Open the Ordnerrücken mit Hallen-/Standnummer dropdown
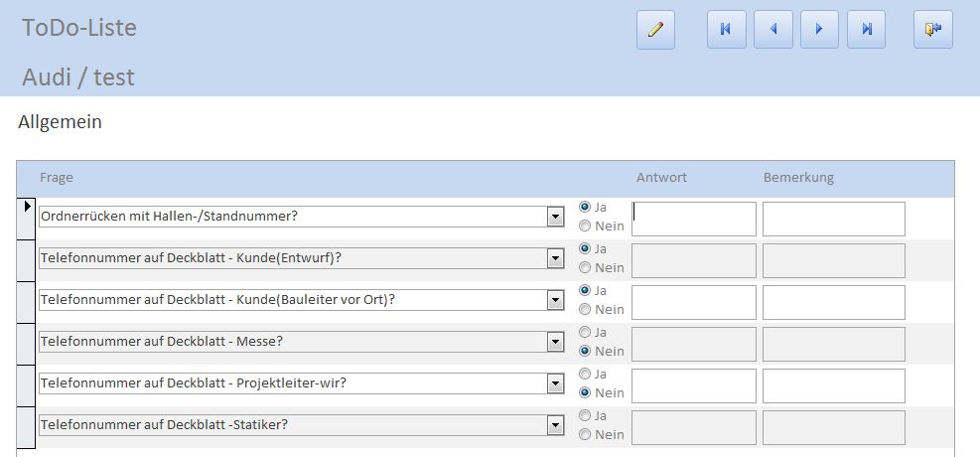980x457 pixels. [x=555, y=217]
